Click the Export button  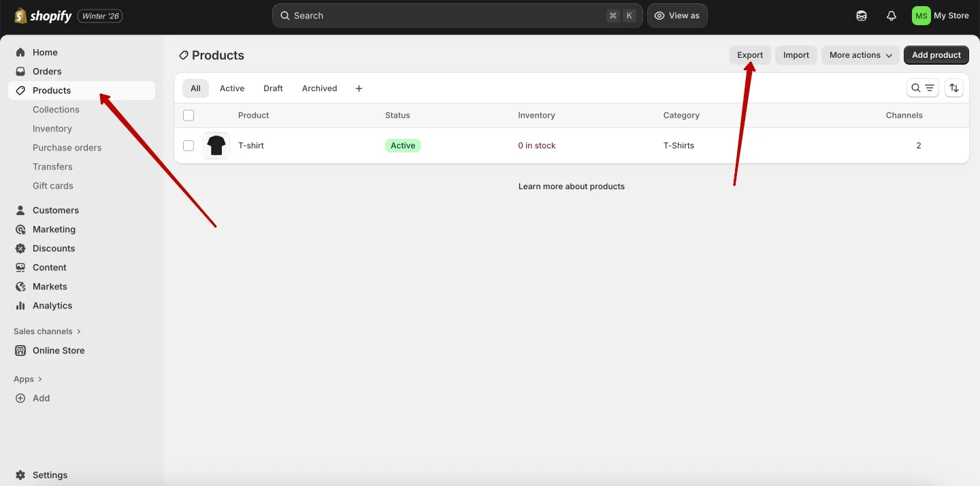click(749, 54)
